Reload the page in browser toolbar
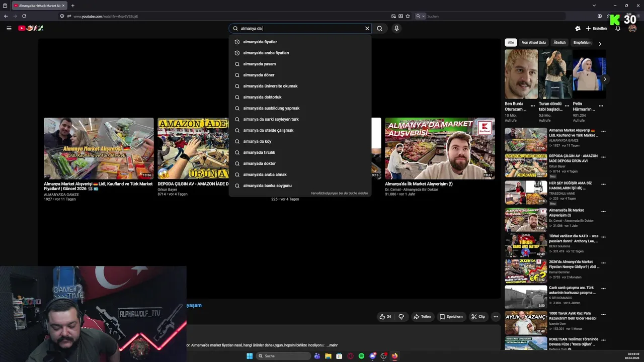 tap(24, 16)
